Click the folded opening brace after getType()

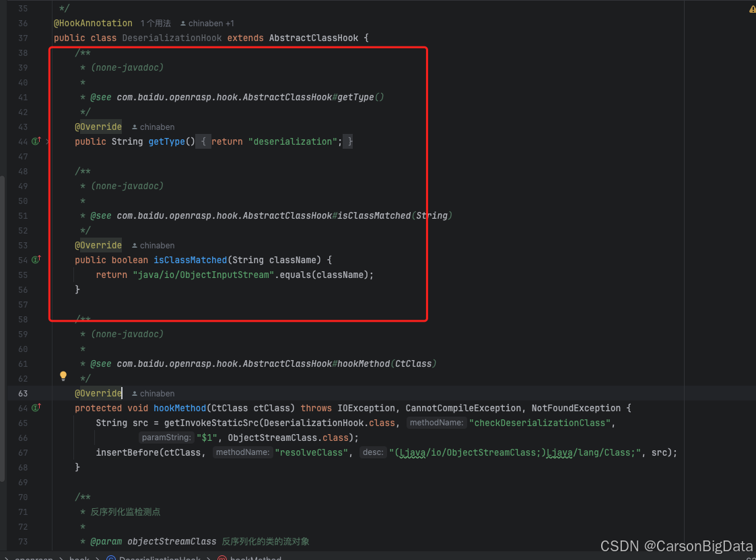[203, 142]
